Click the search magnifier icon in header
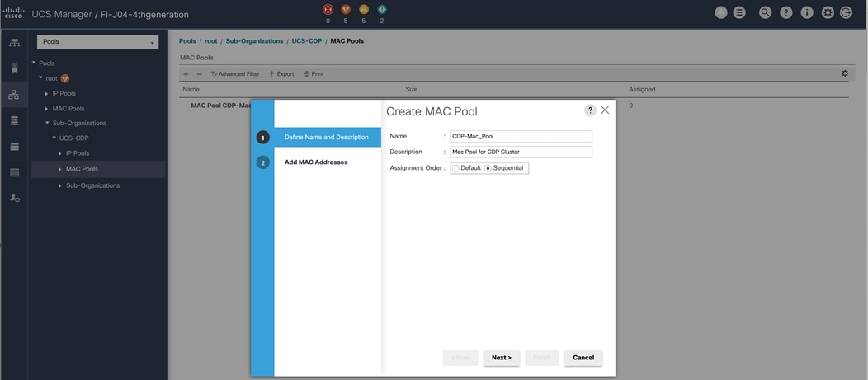The height and width of the screenshot is (380, 868). pyautogui.click(x=765, y=12)
